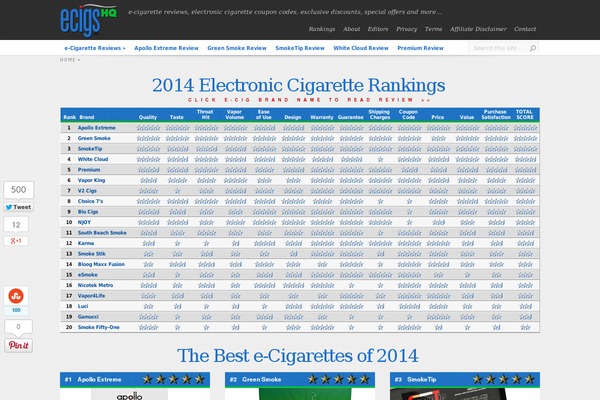Click Choice 7's brand name
Image resolution: width=600 pixels, height=400 pixels.
(90, 201)
